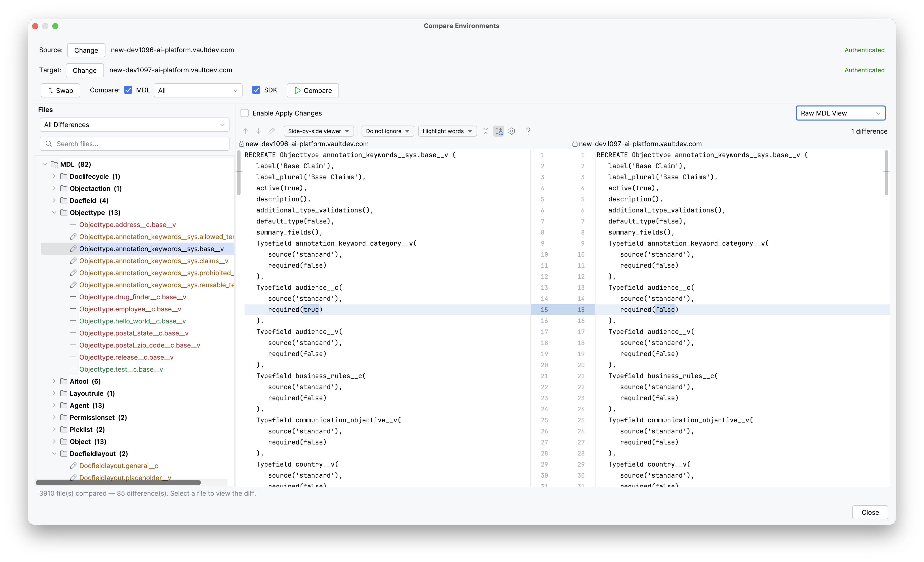Viewport: 924px width, 562px height.
Task: Open the All Differences filter dropdown
Action: 134,125
